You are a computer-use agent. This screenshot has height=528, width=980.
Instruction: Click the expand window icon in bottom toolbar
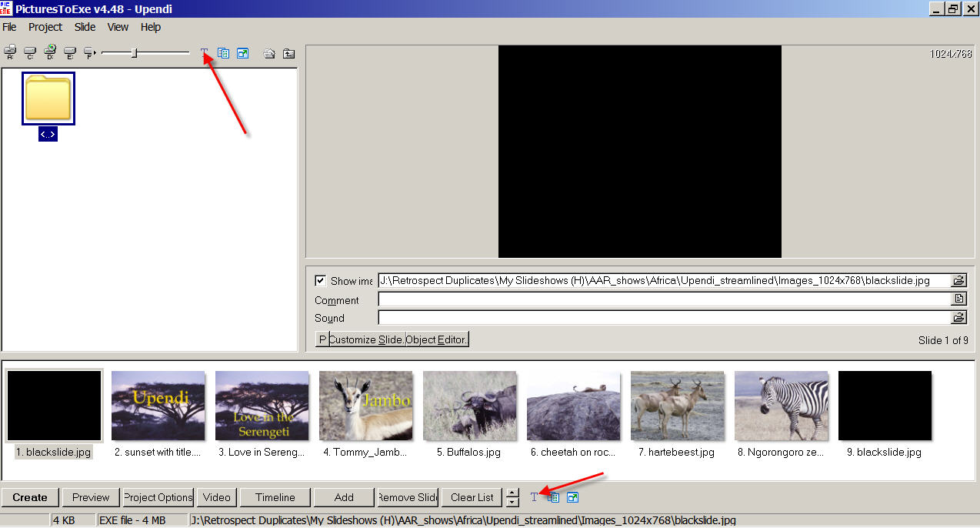(x=572, y=497)
